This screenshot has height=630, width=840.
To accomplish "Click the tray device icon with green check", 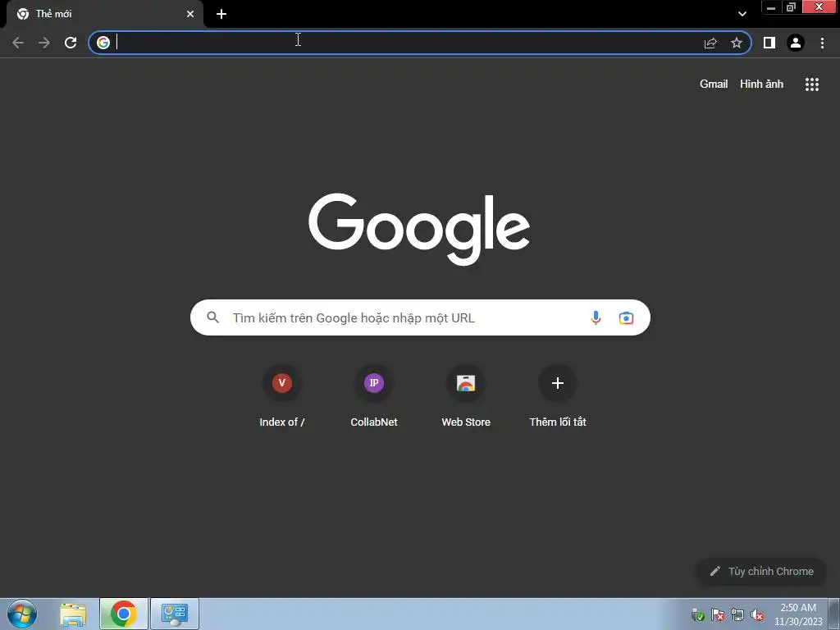I will pyautogui.click(x=697, y=615).
